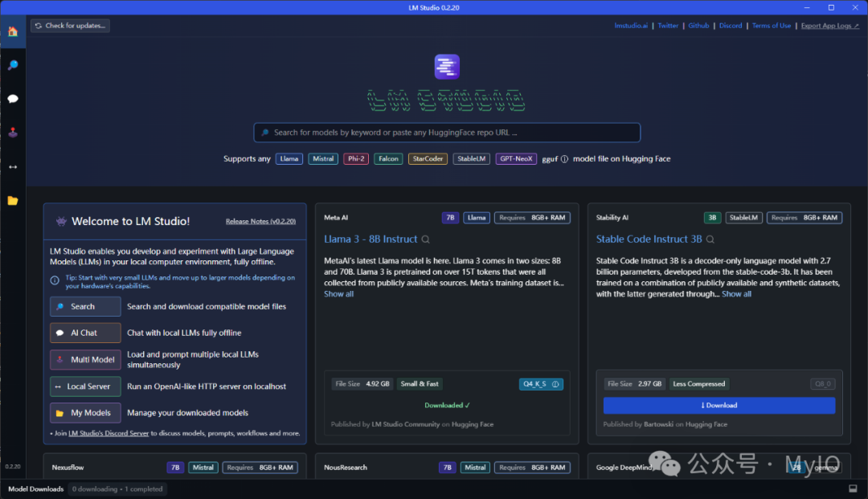The height and width of the screenshot is (499, 868).
Task: Click 'Requires 8GB+ RAM' on Stability AI card
Action: click(x=805, y=218)
